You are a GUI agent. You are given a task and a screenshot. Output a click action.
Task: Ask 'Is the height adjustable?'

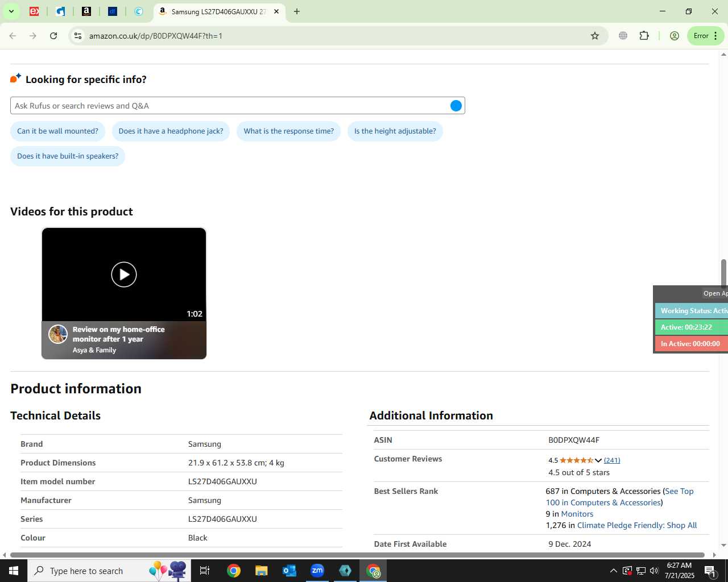[x=395, y=131]
